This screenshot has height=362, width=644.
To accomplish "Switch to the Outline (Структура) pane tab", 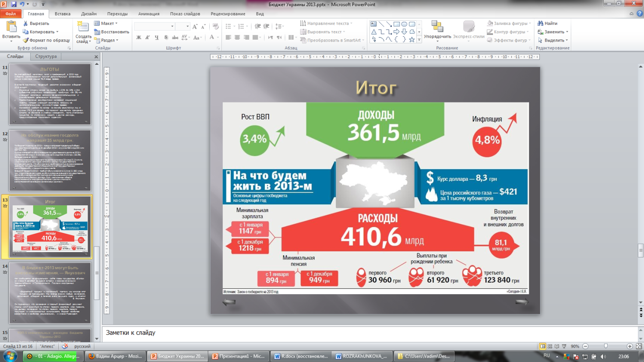I will [46, 56].
